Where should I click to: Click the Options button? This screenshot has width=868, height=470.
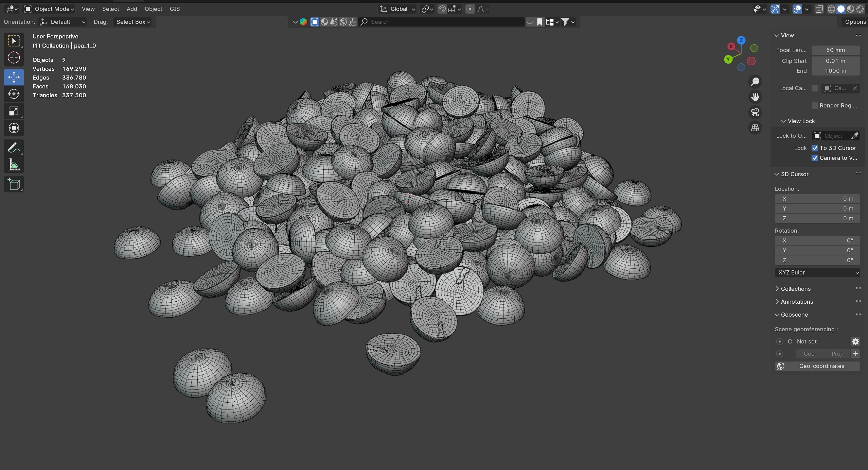(855, 22)
